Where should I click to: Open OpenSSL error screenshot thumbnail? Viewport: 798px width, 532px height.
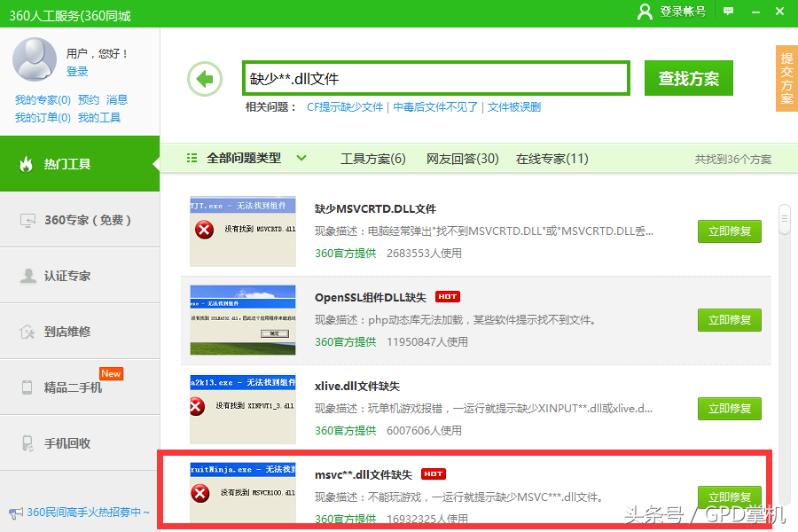coord(243,320)
